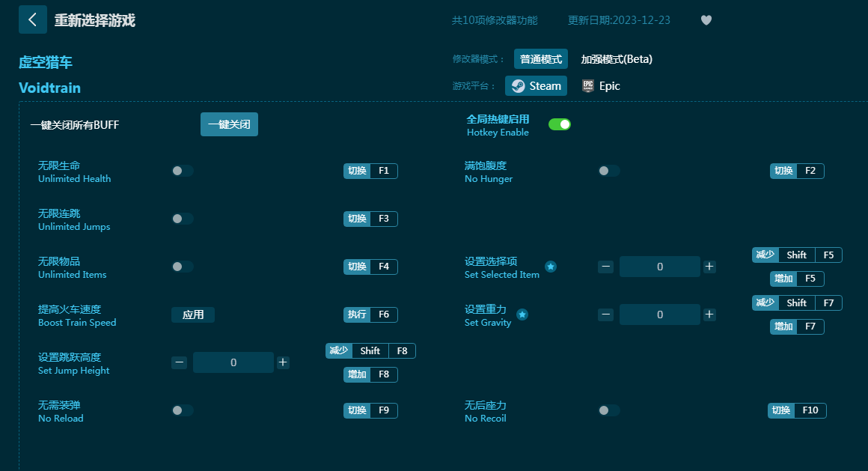Enable the No Recoil toggle
The image size is (868, 471).
(x=609, y=410)
